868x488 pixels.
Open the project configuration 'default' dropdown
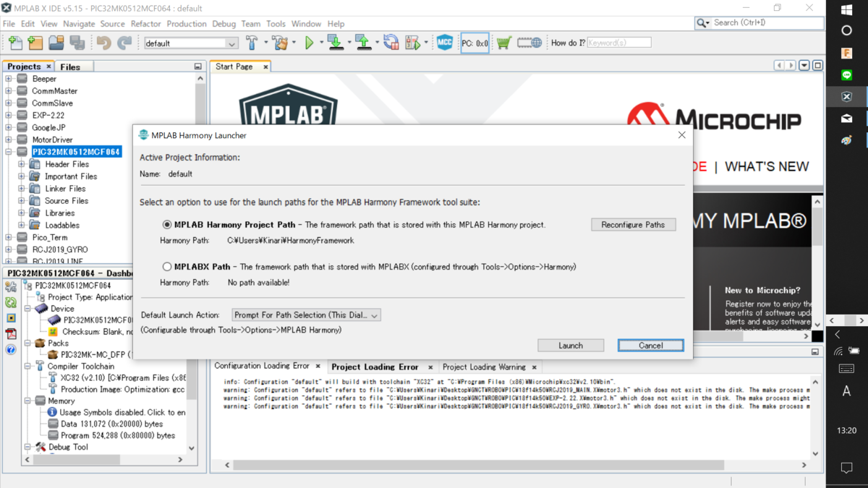tap(191, 43)
